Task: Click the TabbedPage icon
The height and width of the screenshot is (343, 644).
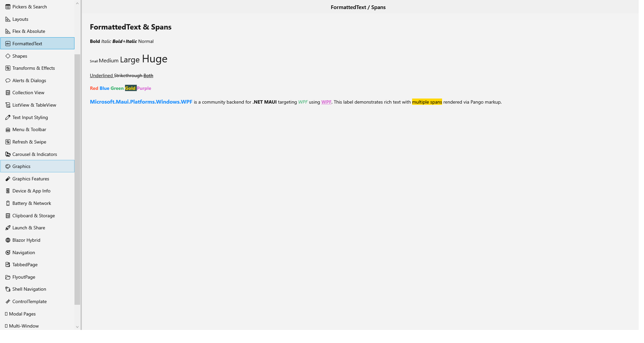Action: 8,265
